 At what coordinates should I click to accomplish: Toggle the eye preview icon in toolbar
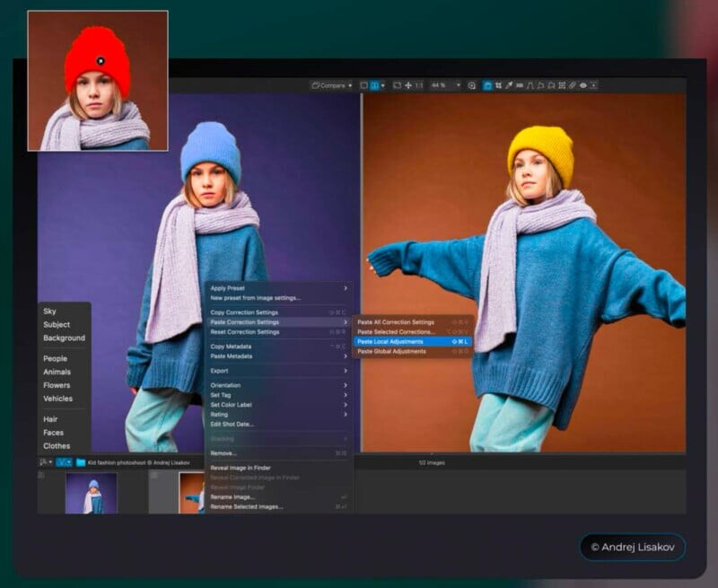pyautogui.click(x=583, y=85)
